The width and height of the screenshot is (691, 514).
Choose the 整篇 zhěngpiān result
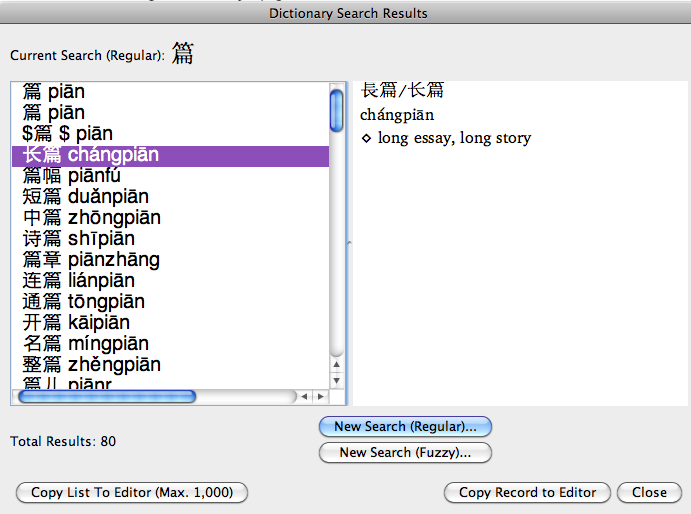pos(91,365)
